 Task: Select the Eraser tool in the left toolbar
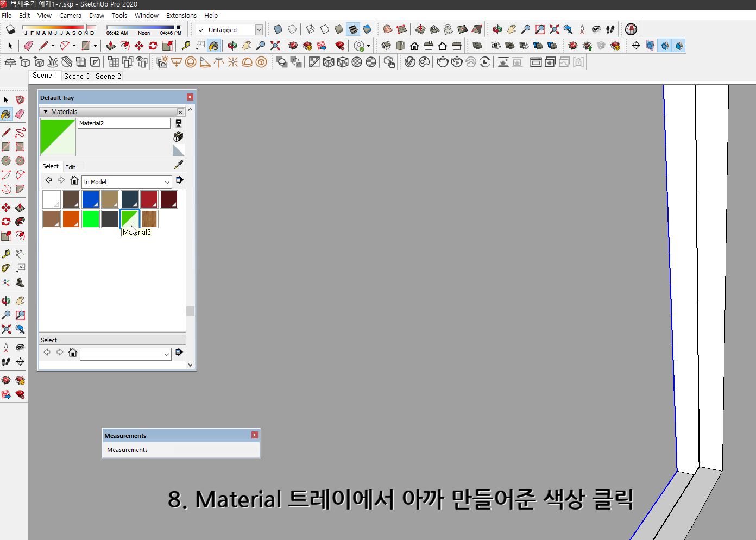point(20,114)
